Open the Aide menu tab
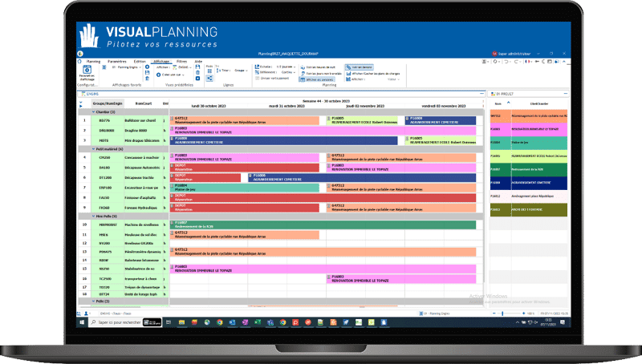 tap(198, 62)
